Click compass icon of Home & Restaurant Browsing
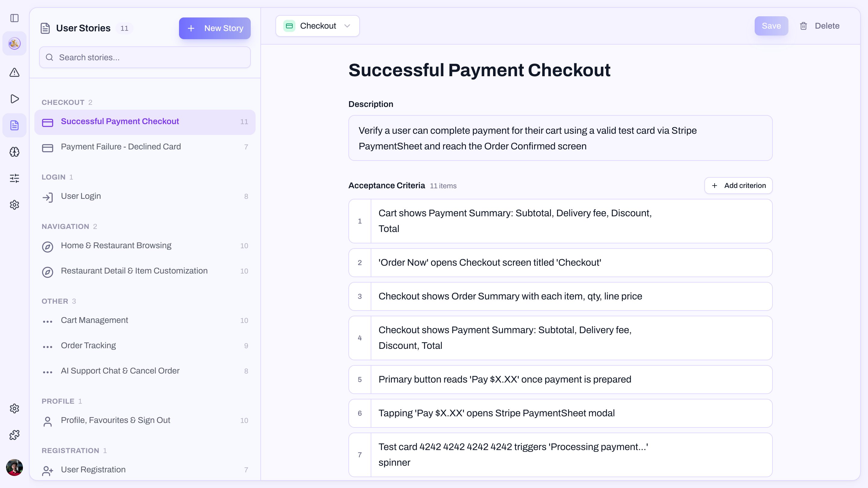This screenshot has height=488, width=868. point(48,247)
